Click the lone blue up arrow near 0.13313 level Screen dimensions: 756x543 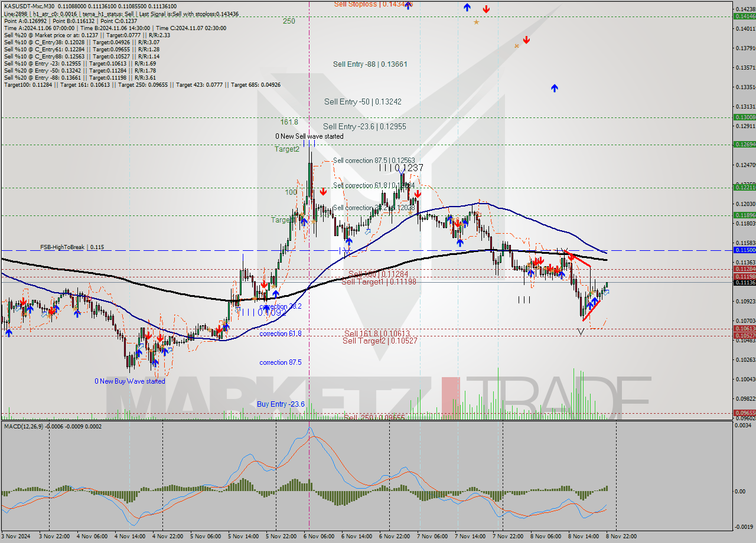click(x=555, y=88)
